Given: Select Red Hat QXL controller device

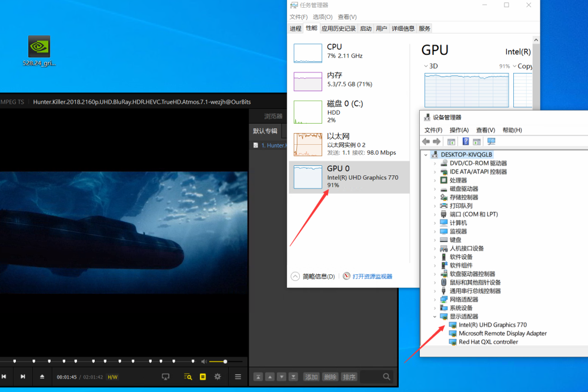Looking at the screenshot, I should click(x=488, y=342).
